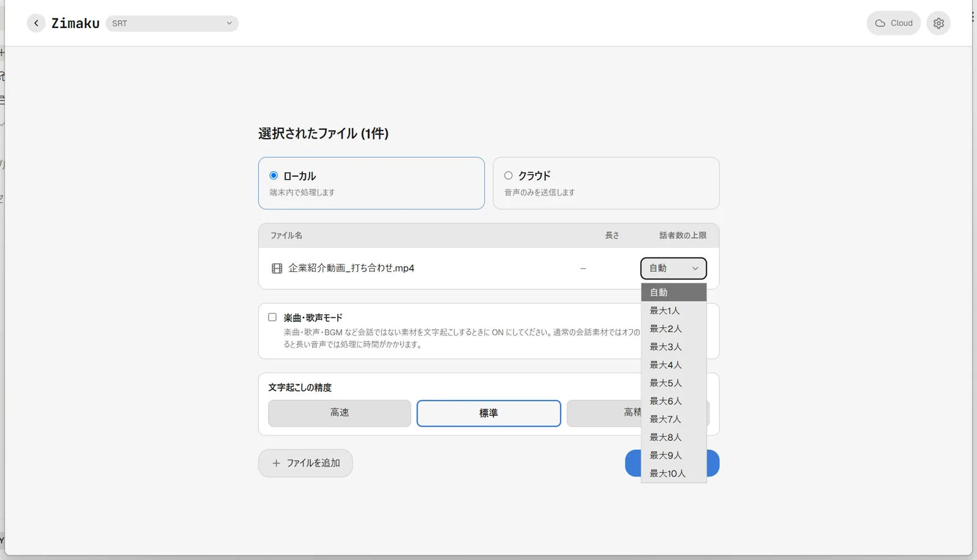Choose 自動 in the dropdown list

tap(674, 293)
